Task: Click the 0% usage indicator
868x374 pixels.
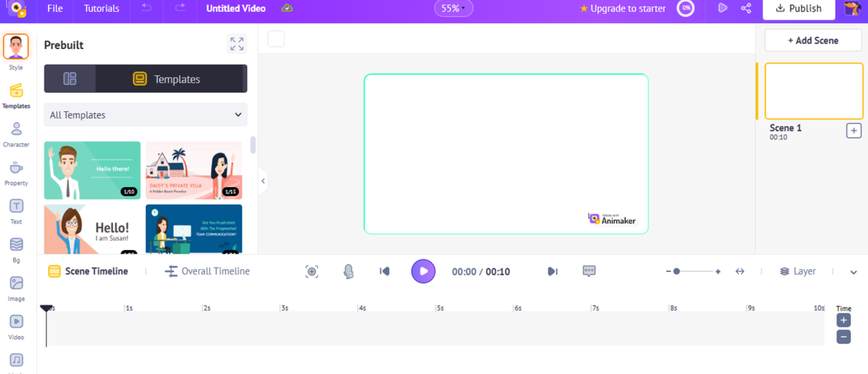Action: [x=686, y=8]
